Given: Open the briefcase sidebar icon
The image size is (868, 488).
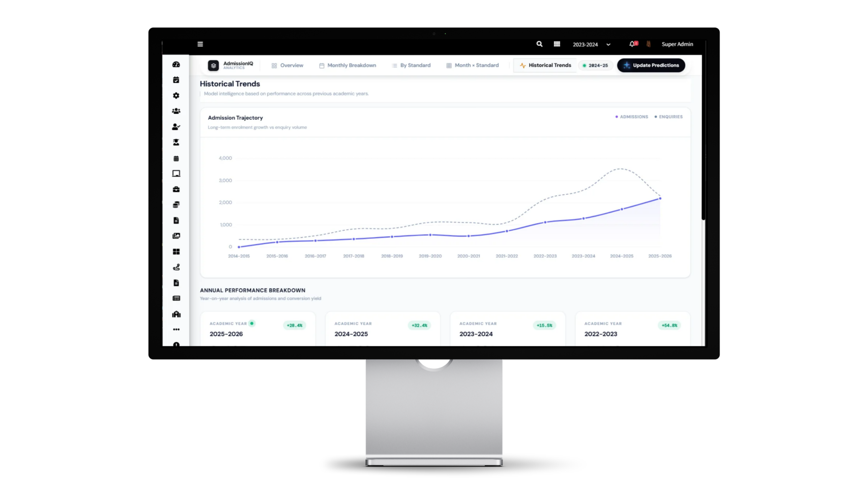Looking at the screenshot, I should point(176,189).
